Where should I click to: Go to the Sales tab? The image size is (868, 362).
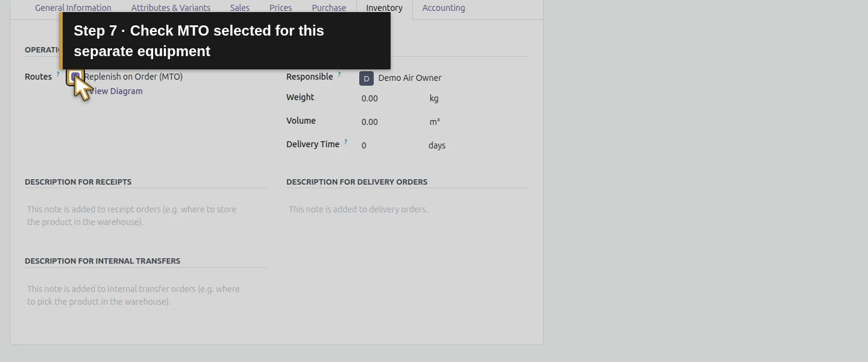(x=240, y=8)
